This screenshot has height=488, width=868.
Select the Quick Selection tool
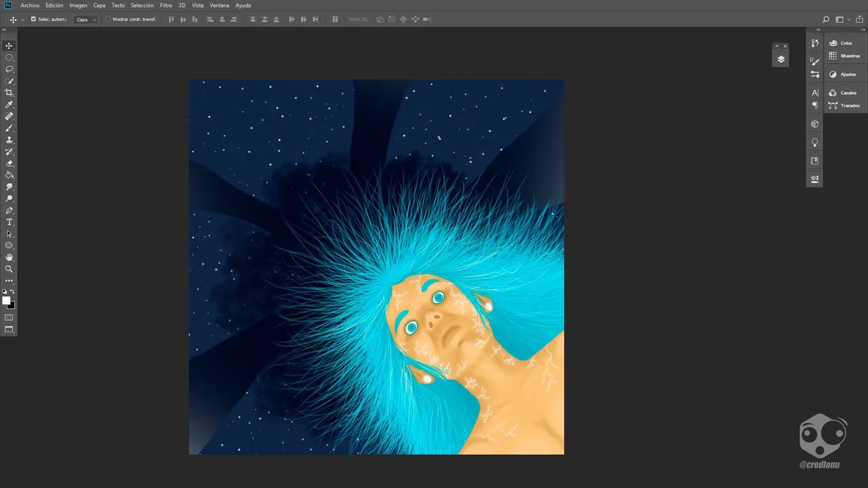point(9,81)
